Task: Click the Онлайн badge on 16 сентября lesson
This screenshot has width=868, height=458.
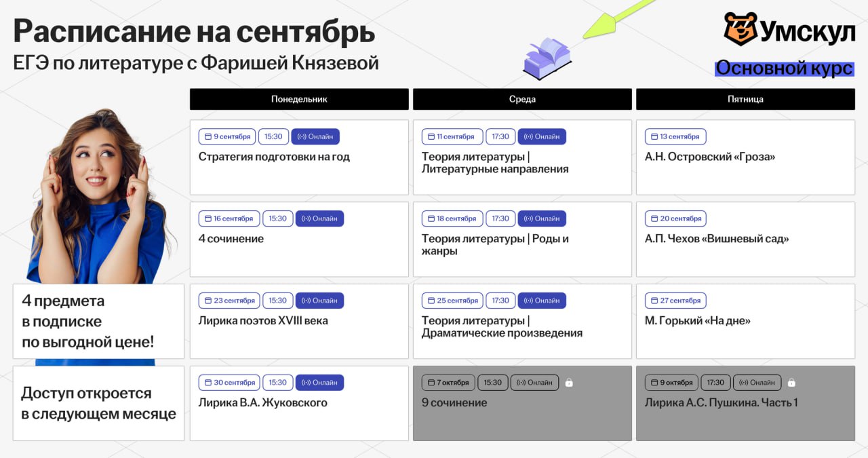Action: (x=319, y=218)
